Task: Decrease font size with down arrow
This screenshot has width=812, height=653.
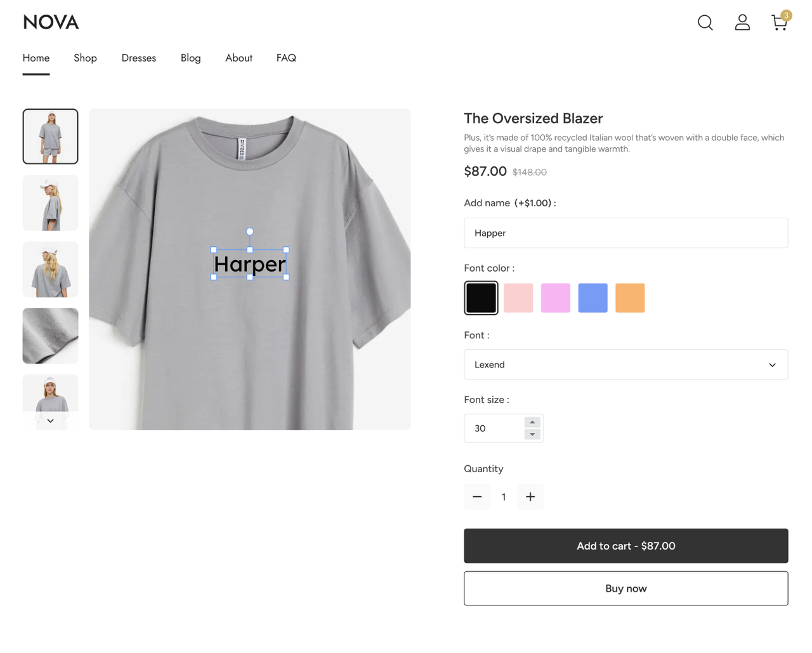Action: (x=532, y=435)
